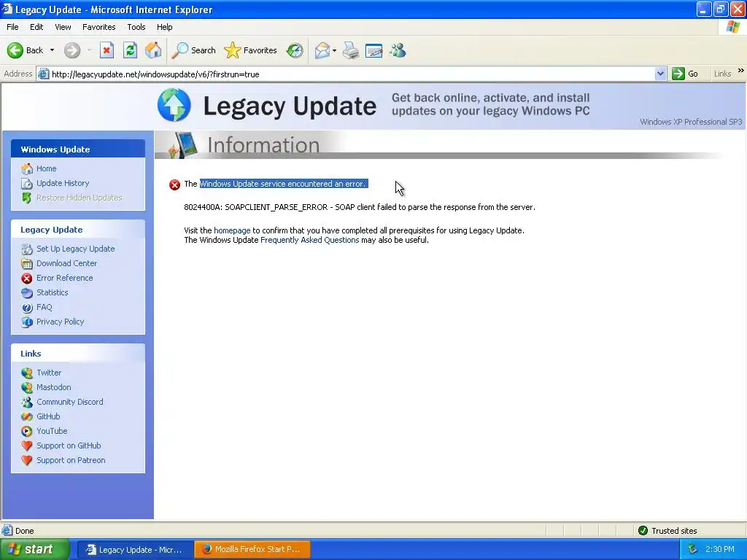Open the Community Discord link

point(70,402)
